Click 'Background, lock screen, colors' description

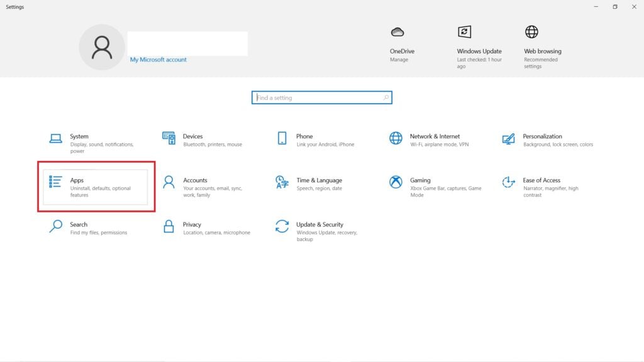click(558, 145)
